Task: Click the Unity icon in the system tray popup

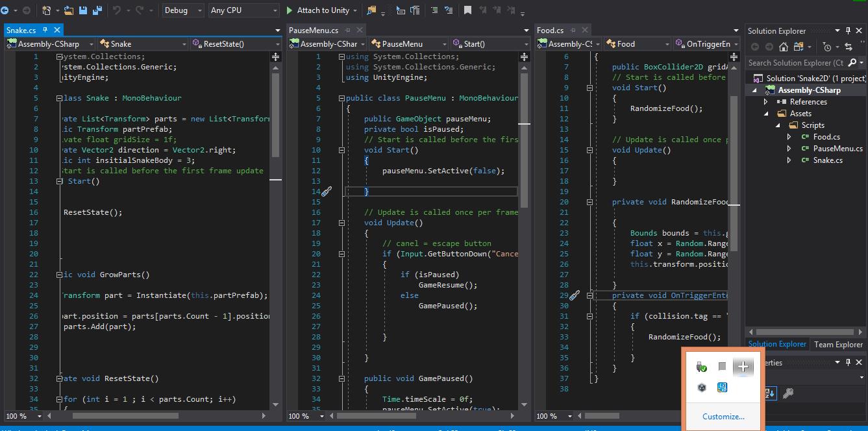Action: [x=701, y=388]
